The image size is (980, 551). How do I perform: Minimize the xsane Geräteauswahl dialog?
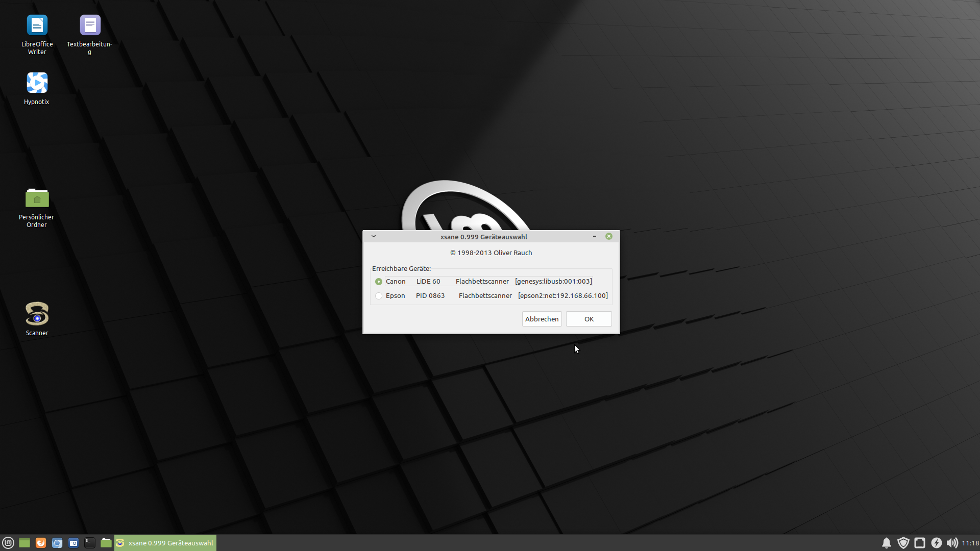595,236
